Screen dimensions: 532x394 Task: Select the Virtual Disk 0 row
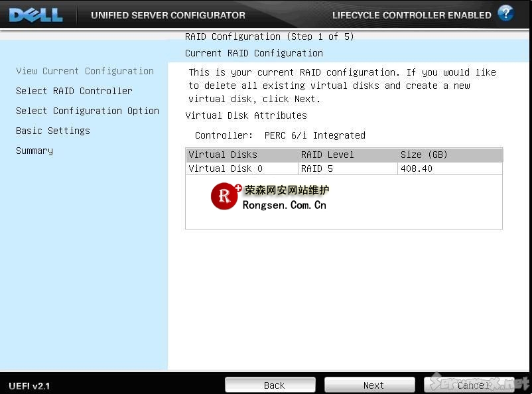coord(226,168)
